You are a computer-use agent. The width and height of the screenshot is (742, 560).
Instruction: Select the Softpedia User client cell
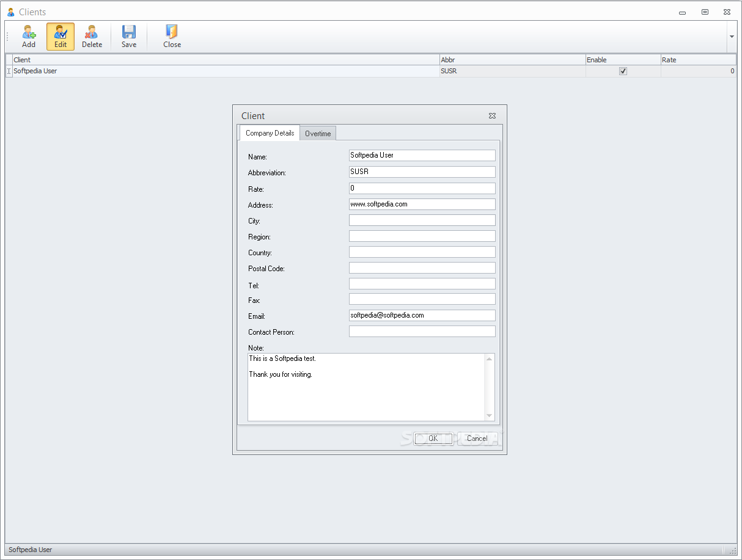(226, 71)
